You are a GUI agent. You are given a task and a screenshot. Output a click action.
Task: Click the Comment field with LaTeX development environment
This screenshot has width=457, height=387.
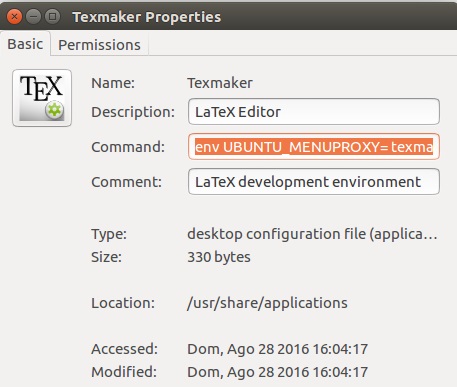[x=314, y=182]
